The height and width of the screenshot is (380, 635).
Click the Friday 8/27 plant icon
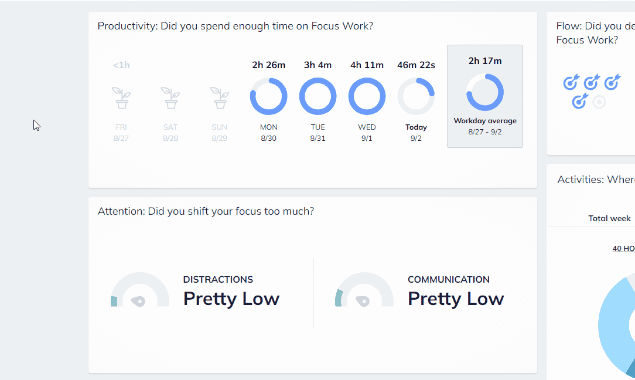click(x=121, y=98)
